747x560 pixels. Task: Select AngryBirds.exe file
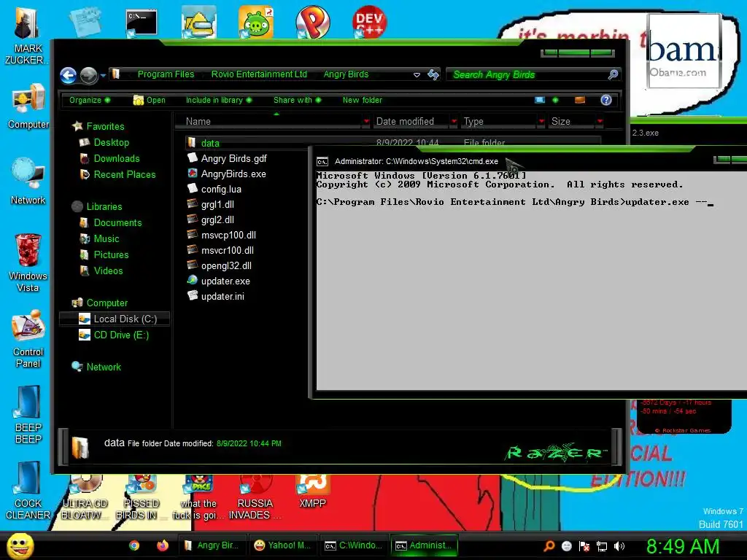233,174
